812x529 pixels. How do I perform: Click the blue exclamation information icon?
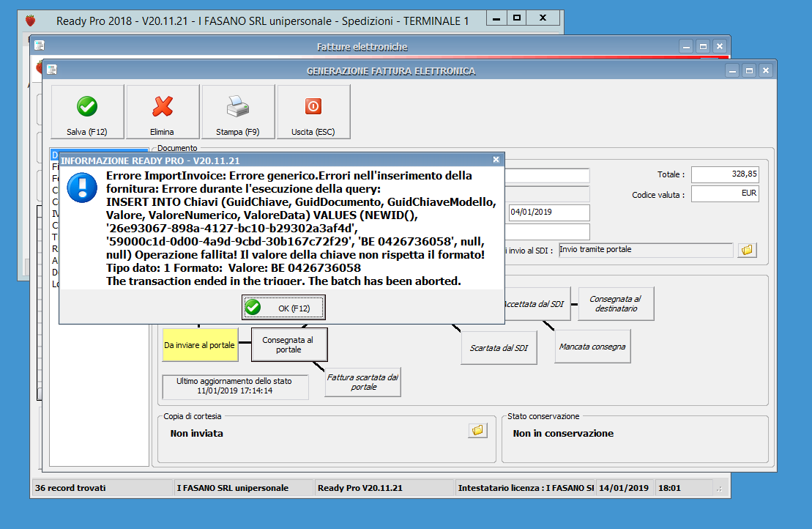coord(82,187)
